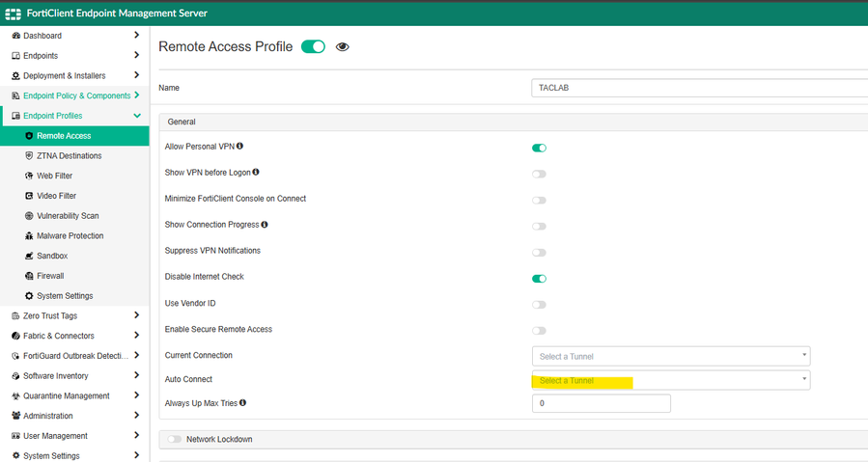Click the User Management icon

[x=16, y=436]
